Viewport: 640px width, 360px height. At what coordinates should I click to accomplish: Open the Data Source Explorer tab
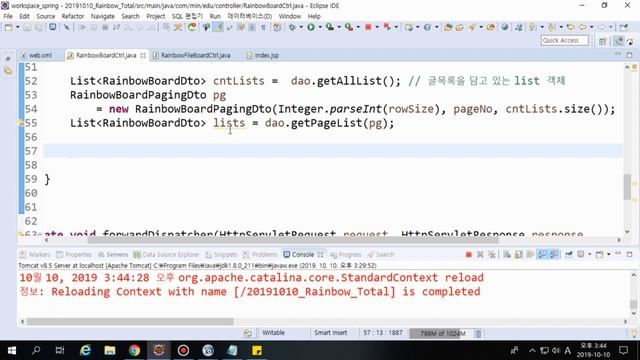pos(167,255)
